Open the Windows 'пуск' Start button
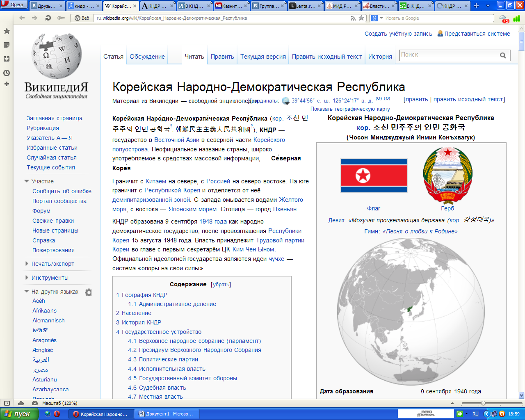Image resolution: width=525 pixels, height=420 pixels. click(19, 414)
